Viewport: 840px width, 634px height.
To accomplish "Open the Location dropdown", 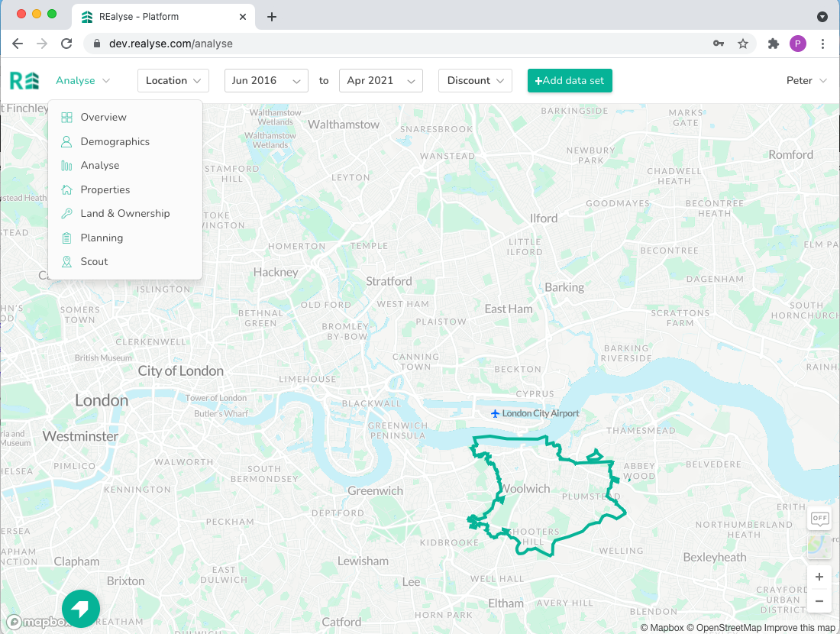I will coord(173,81).
